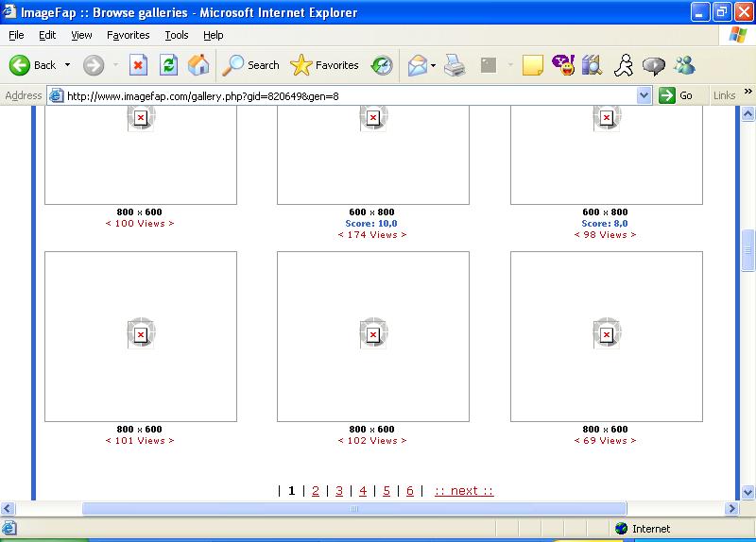Show browsing History
Image resolution: width=756 pixels, height=542 pixels.
tap(382, 65)
